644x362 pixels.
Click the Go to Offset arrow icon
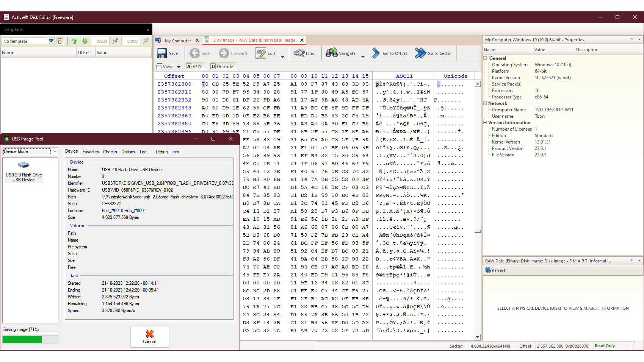(376, 53)
